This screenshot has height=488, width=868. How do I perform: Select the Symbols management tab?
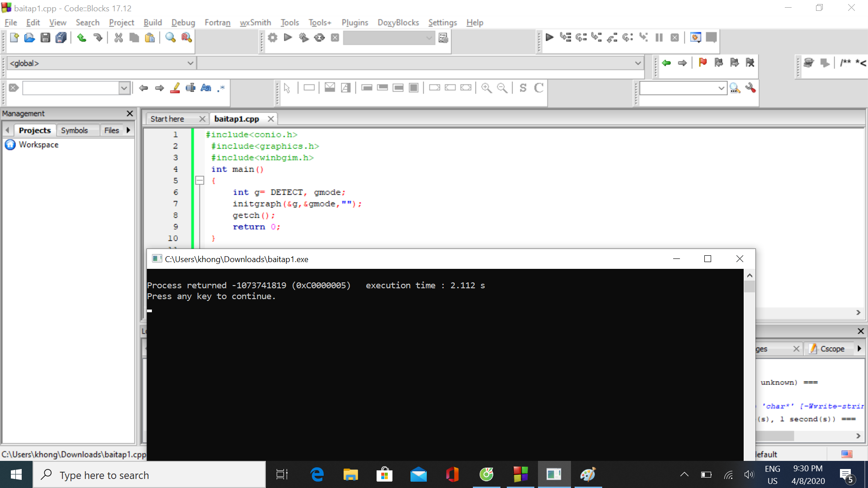click(x=74, y=130)
